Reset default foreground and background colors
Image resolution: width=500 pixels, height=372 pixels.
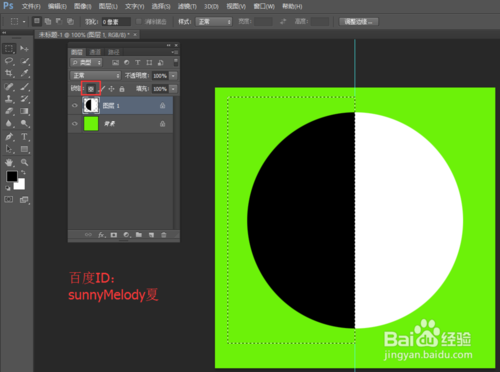click(7, 188)
